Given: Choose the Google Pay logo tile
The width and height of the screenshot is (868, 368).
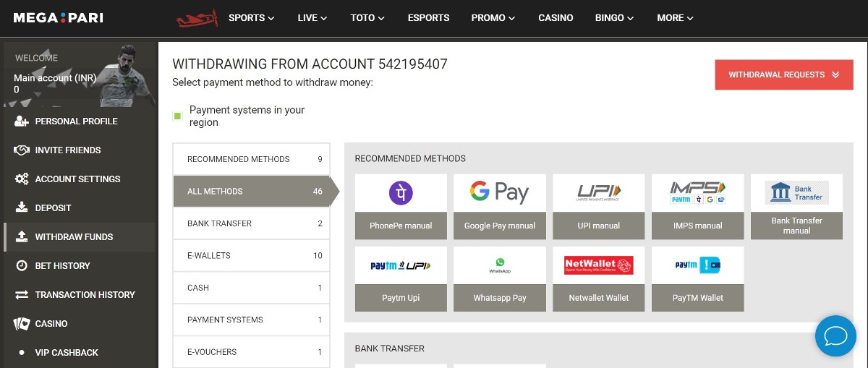Looking at the screenshot, I should (500, 192).
